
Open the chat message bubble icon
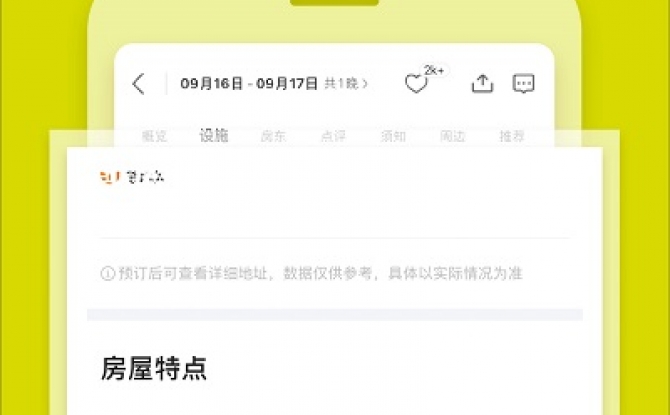click(x=523, y=84)
